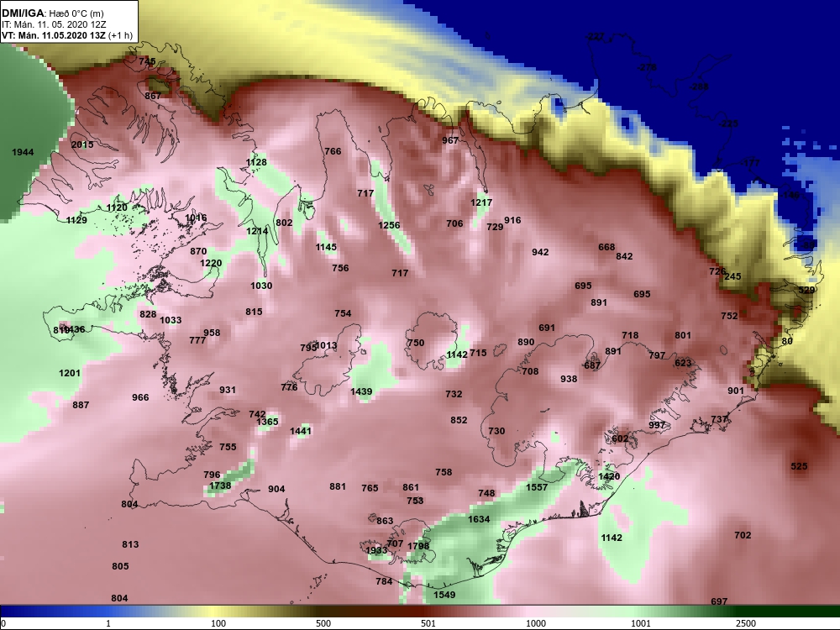Click the map value 1634
Image resolution: width=840 pixels, height=630 pixels.
pyautogui.click(x=479, y=519)
